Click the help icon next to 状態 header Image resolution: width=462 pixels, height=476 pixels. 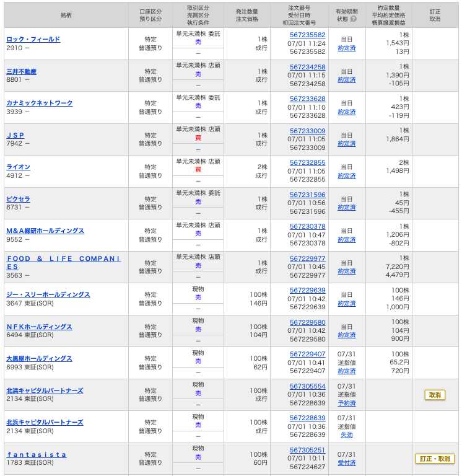(354, 19)
